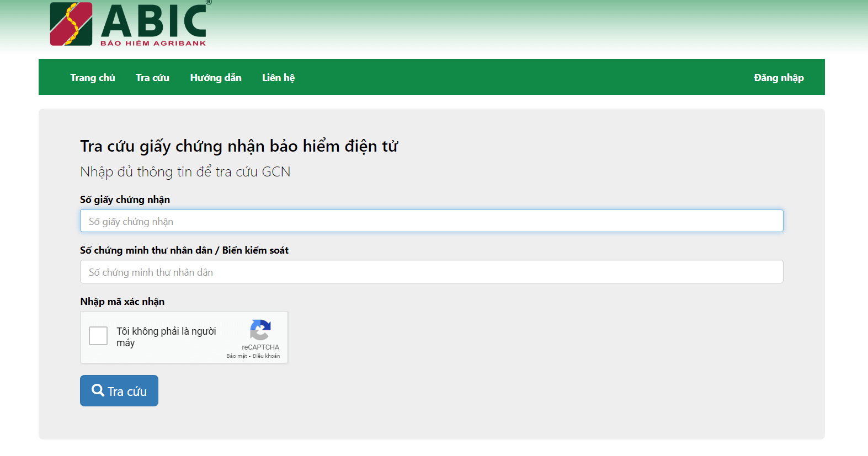
Task: Open the Trang chủ menu item
Action: (x=93, y=78)
